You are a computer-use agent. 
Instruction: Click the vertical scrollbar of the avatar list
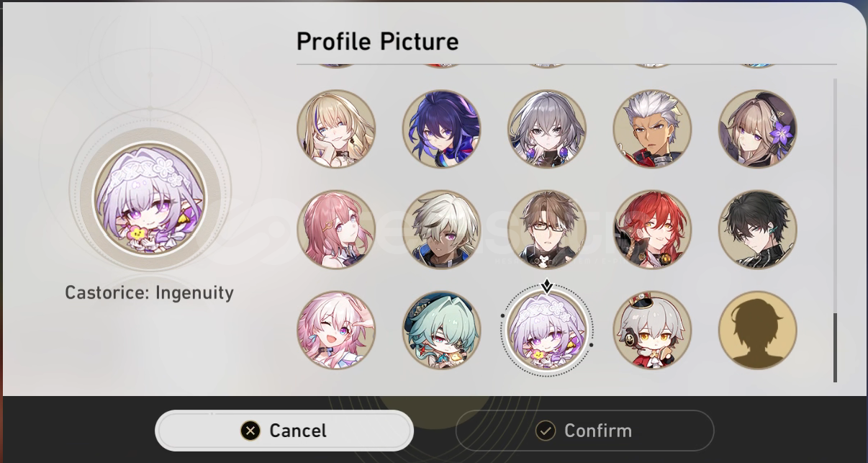(835, 230)
